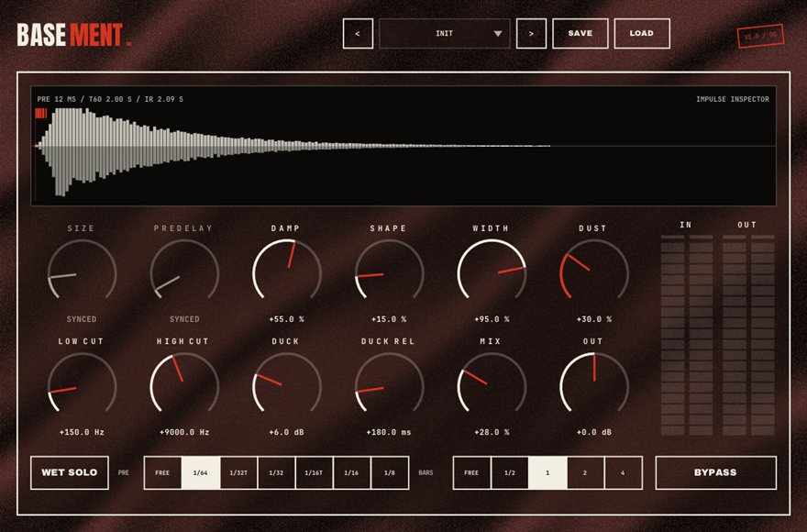
Task: Click the SAVE preset button
Action: tap(580, 33)
